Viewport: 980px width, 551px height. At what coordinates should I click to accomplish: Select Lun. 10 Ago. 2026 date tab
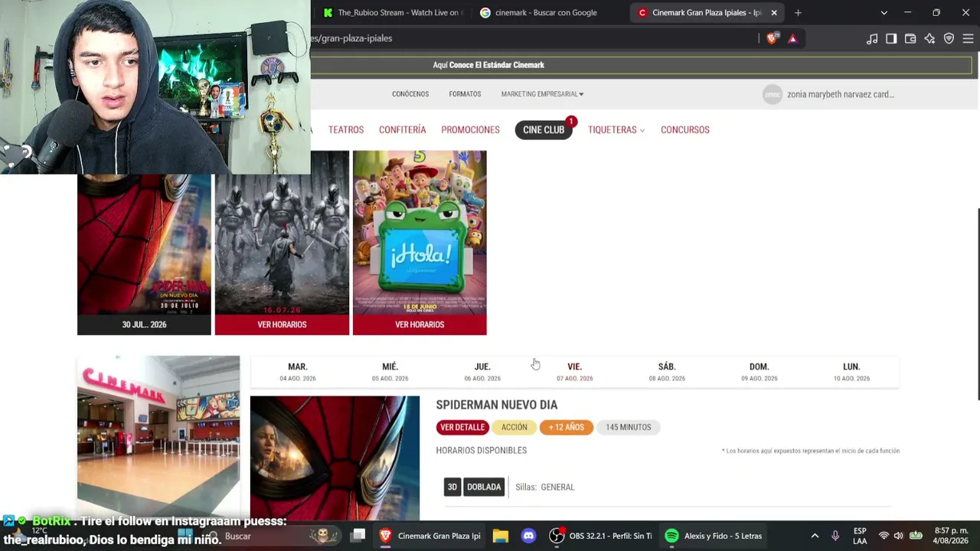pos(851,372)
